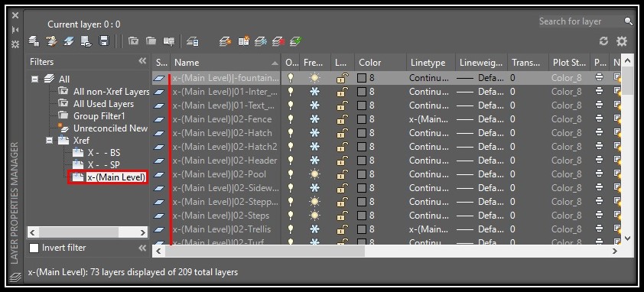
Task: Click the color swatch of the fountain layer
Action: (x=362, y=78)
